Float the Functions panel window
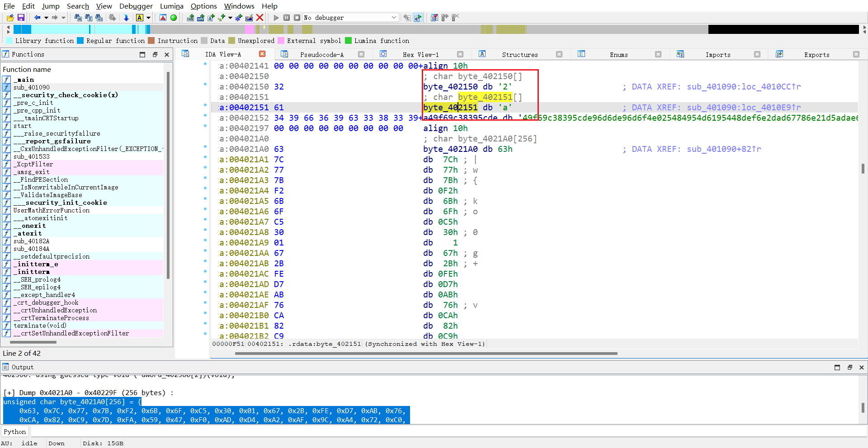Screen dimensions: 868x448 tap(155, 55)
